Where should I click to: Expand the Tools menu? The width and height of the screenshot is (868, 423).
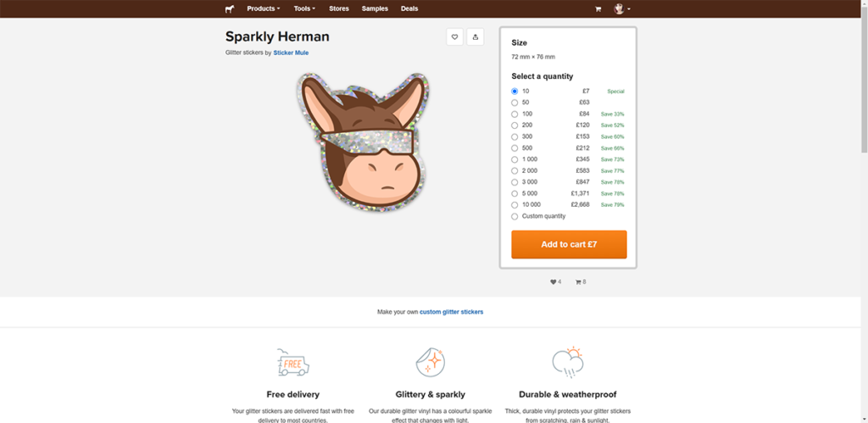pos(304,8)
